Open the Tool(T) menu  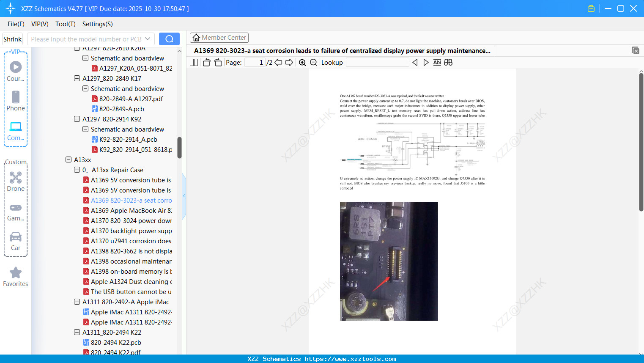coord(66,24)
